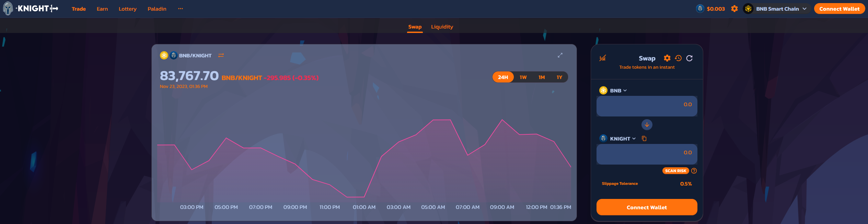Click the KNIGHT helmet icon in the chart header

coord(174,55)
